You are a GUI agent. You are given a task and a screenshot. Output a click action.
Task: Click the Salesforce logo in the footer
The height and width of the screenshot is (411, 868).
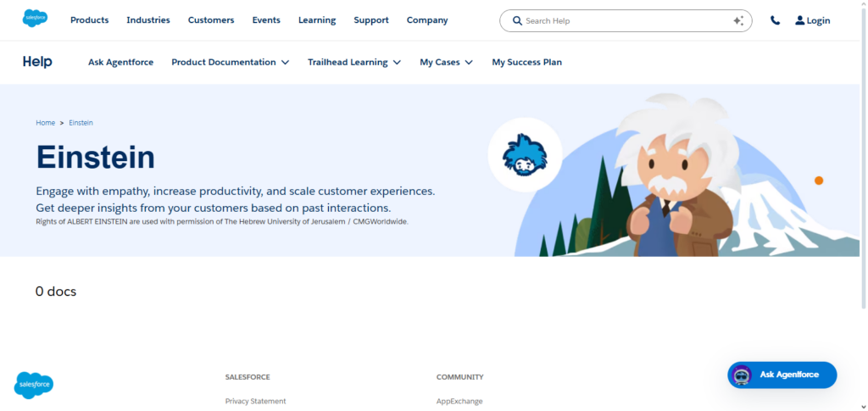click(x=34, y=385)
